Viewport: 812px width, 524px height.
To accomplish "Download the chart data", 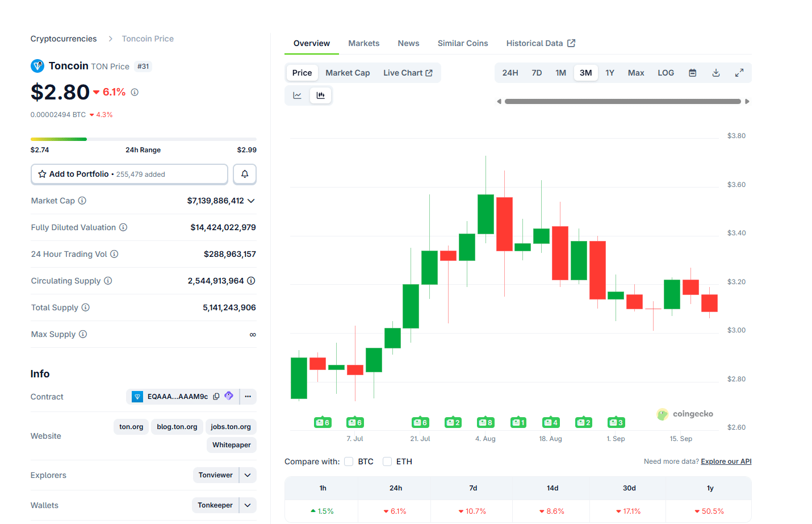I will (x=715, y=73).
